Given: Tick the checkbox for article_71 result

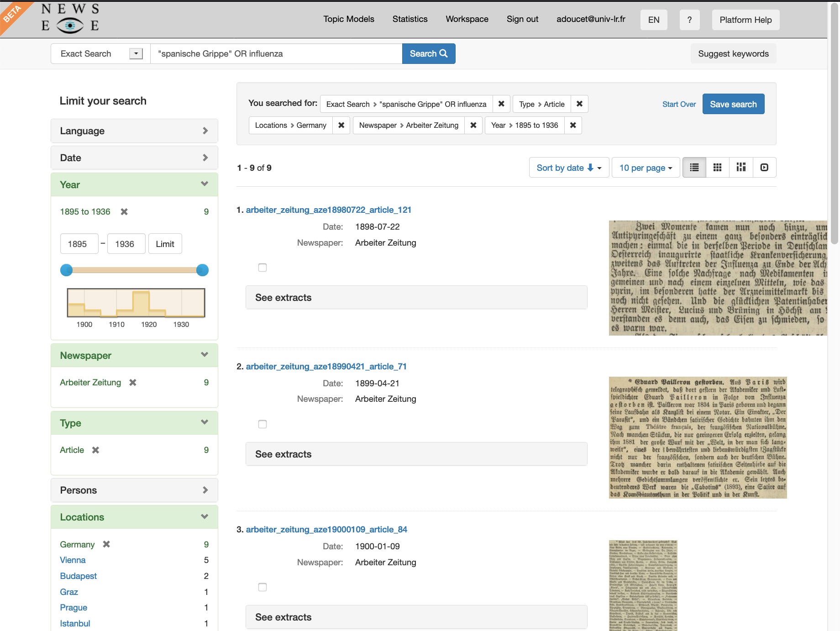Looking at the screenshot, I should [x=262, y=424].
